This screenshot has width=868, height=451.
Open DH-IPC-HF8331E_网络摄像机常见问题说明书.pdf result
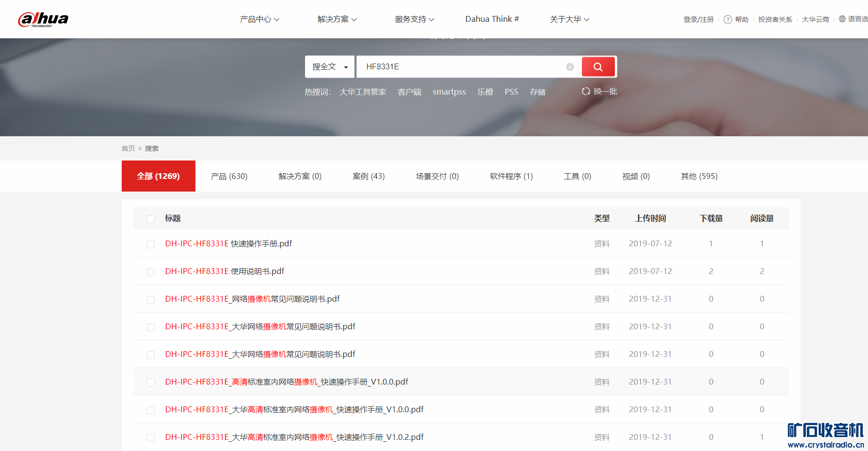252,299
